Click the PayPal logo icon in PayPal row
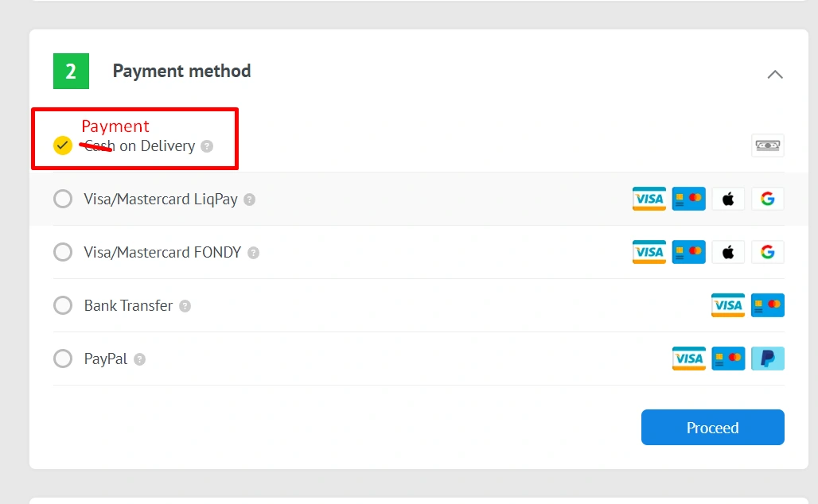The height and width of the screenshot is (504, 818). coord(768,359)
